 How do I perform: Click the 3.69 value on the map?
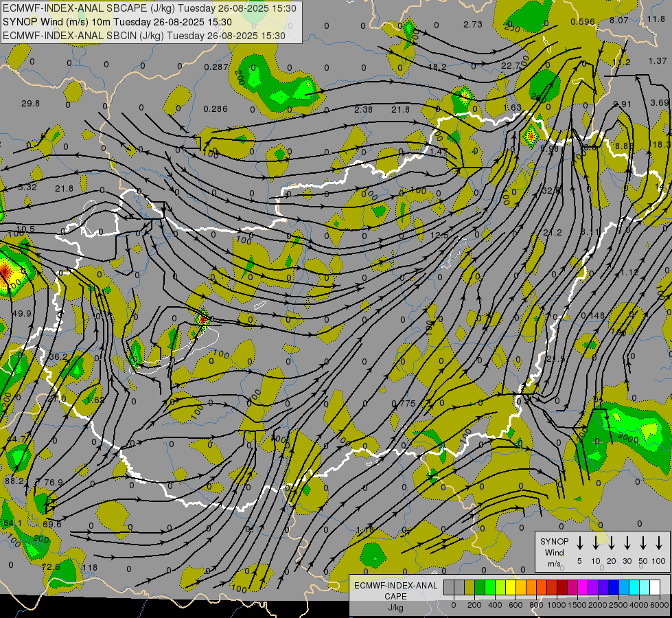point(659,102)
